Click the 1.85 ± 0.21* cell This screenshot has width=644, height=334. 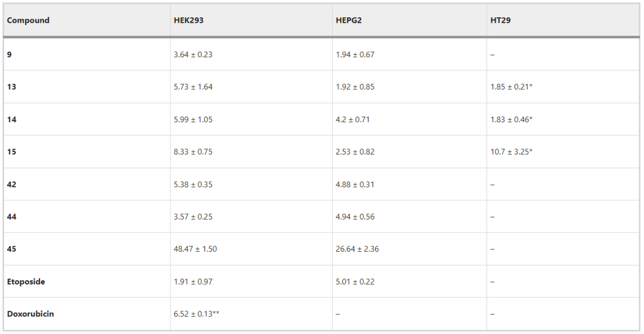click(511, 87)
